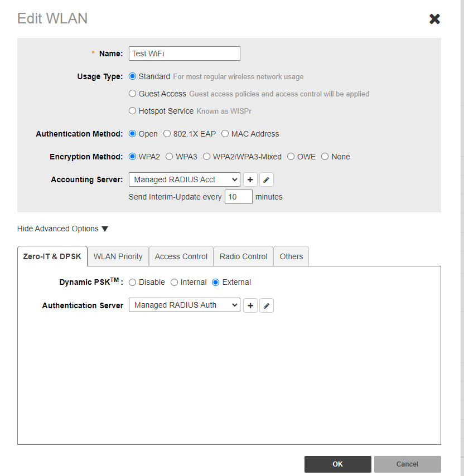
Task: Open the Others tab
Action: (291, 256)
